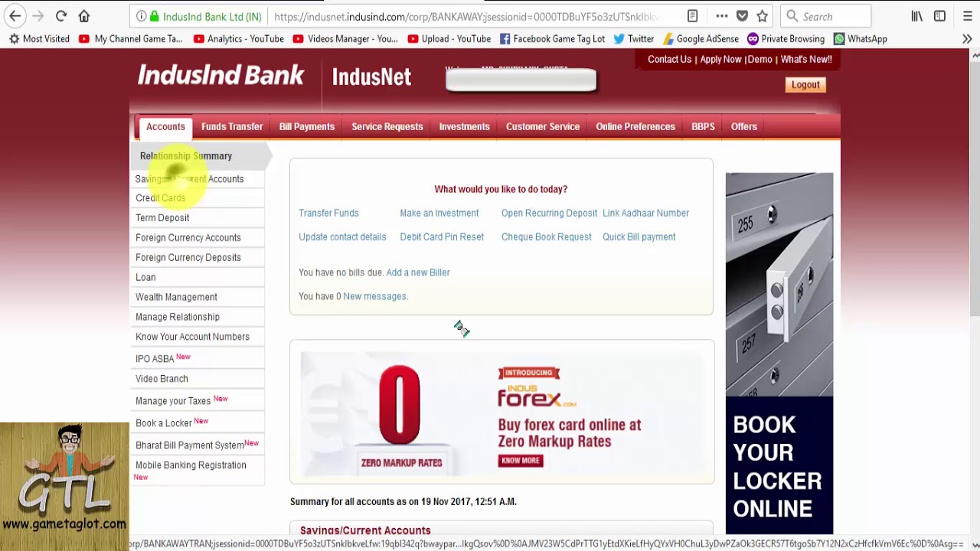Open the Analytics - YouTube bookmark

238,38
